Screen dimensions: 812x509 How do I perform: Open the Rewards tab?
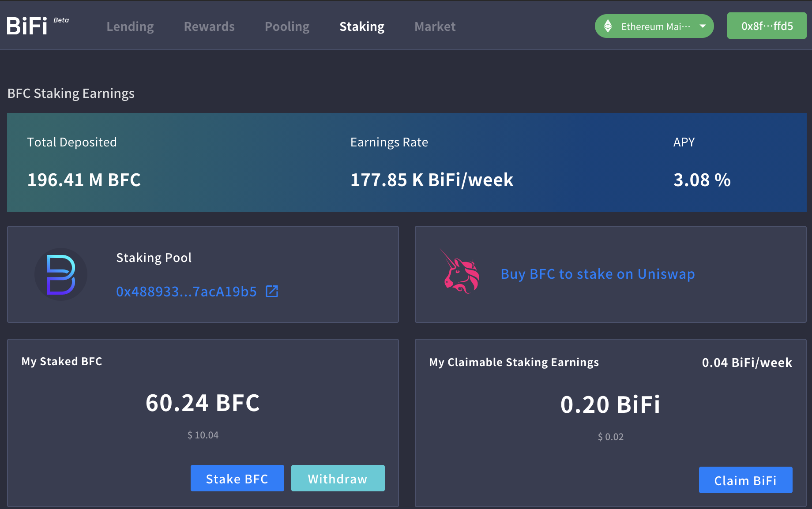209,26
